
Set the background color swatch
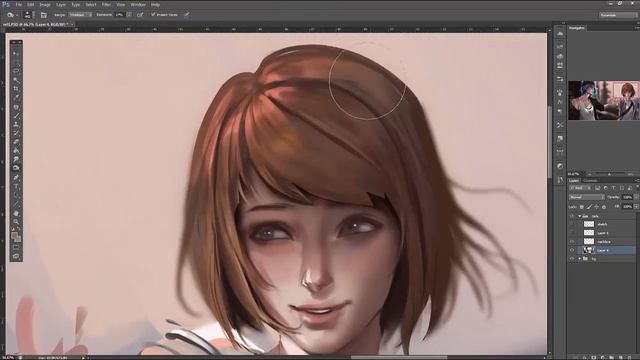(x=18, y=239)
